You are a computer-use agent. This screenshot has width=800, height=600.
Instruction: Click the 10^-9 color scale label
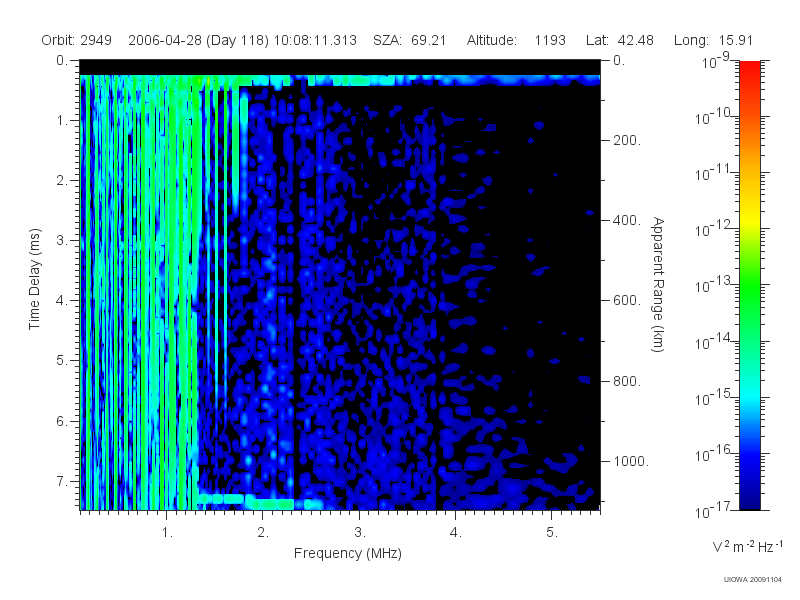716,60
